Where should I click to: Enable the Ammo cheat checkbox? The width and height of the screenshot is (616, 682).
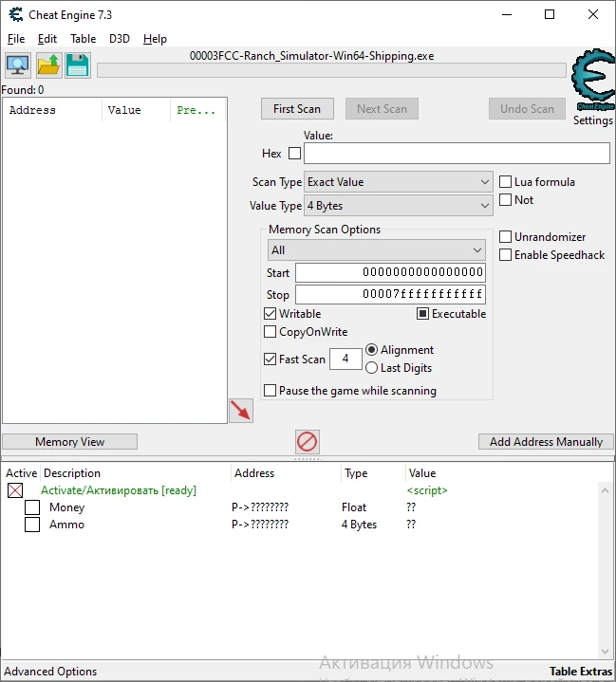pyautogui.click(x=32, y=525)
